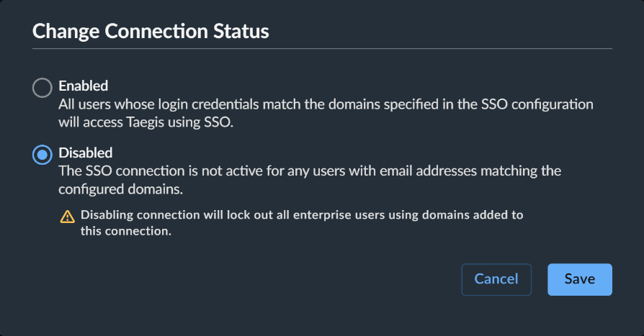644x336 pixels.
Task: Click the text "The SSO connection is not active"
Action: pos(161,171)
